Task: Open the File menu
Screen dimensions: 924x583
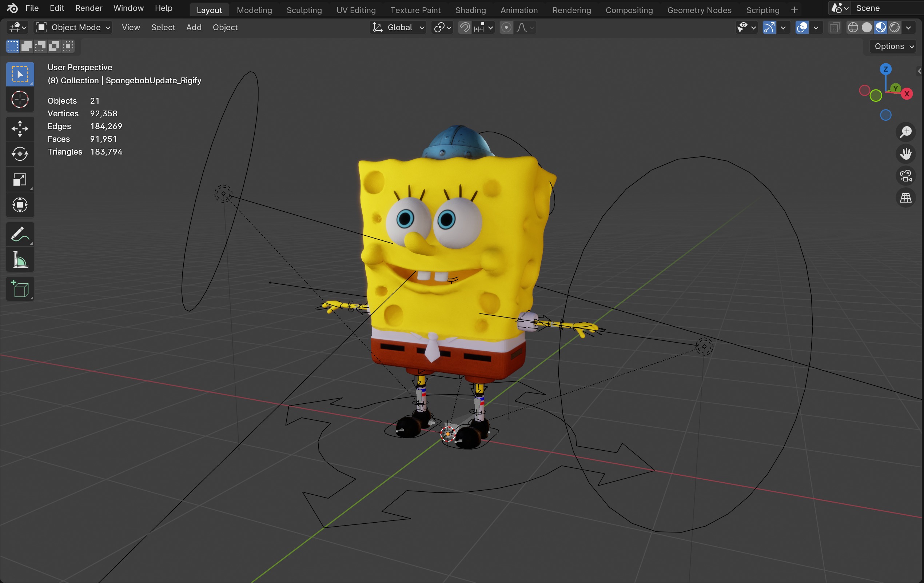Action: (x=32, y=8)
